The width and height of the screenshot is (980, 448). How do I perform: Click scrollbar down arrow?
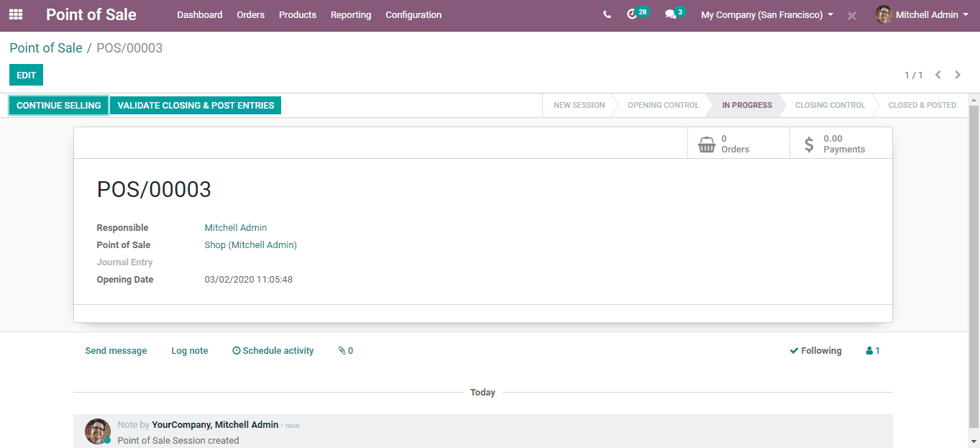coord(974,441)
